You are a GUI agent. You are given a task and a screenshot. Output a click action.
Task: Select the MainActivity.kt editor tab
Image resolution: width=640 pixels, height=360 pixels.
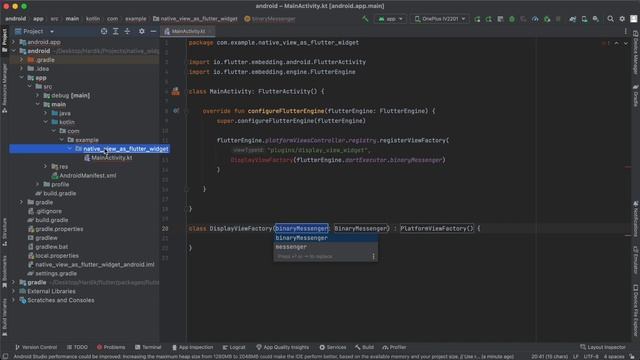tap(188, 31)
